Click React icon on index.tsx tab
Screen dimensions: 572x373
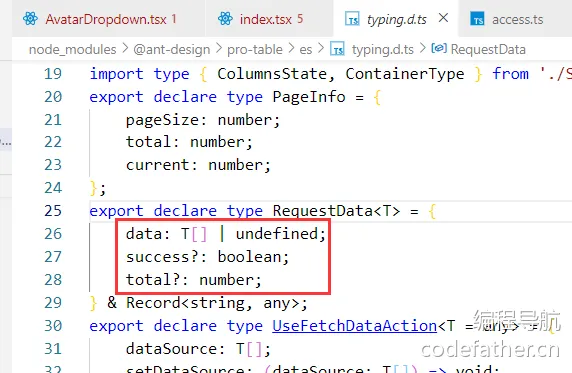(x=225, y=19)
